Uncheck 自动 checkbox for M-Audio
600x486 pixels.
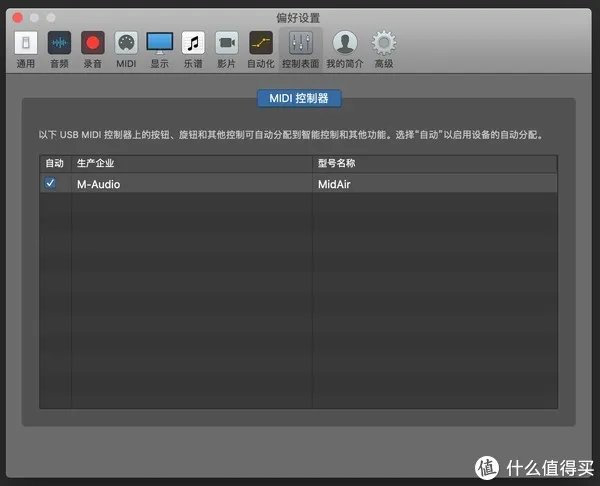[50, 183]
